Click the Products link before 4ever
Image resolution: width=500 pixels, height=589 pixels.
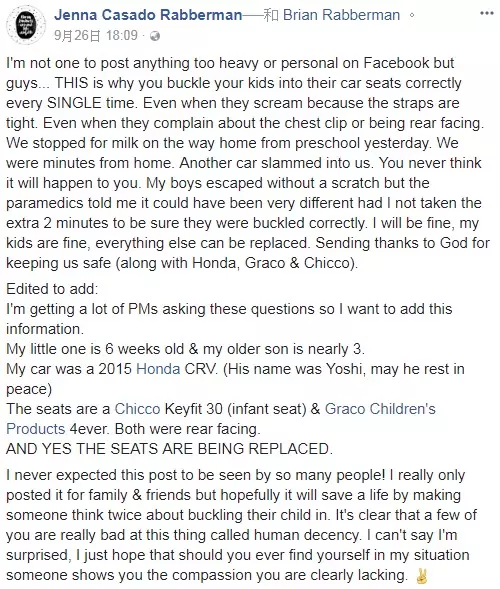tap(36, 429)
